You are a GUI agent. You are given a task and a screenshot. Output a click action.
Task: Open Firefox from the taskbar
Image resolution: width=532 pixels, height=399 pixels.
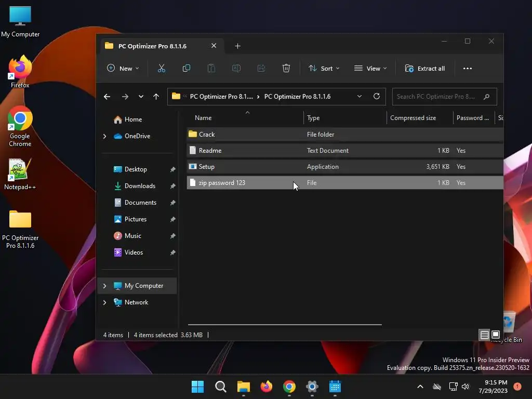click(267, 387)
